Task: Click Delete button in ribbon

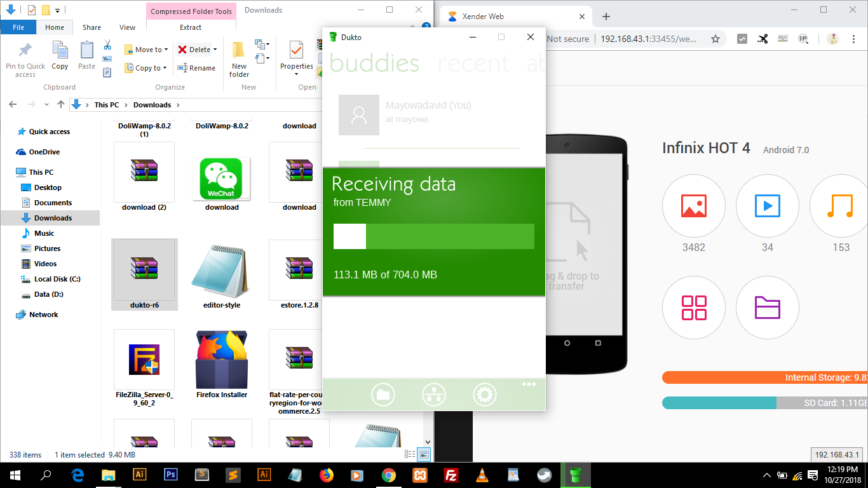Action: [193, 50]
